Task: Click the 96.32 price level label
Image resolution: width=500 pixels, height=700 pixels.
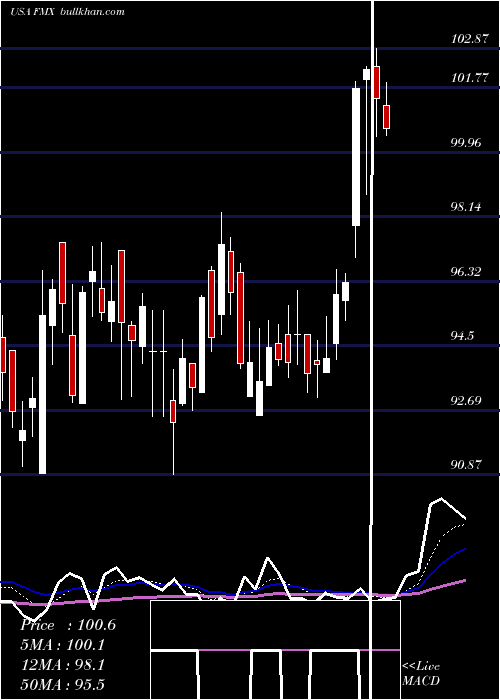Action: (468, 271)
